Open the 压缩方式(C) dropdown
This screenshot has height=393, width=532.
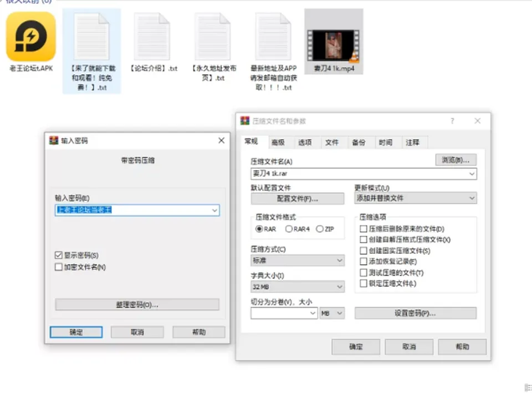coord(298,261)
